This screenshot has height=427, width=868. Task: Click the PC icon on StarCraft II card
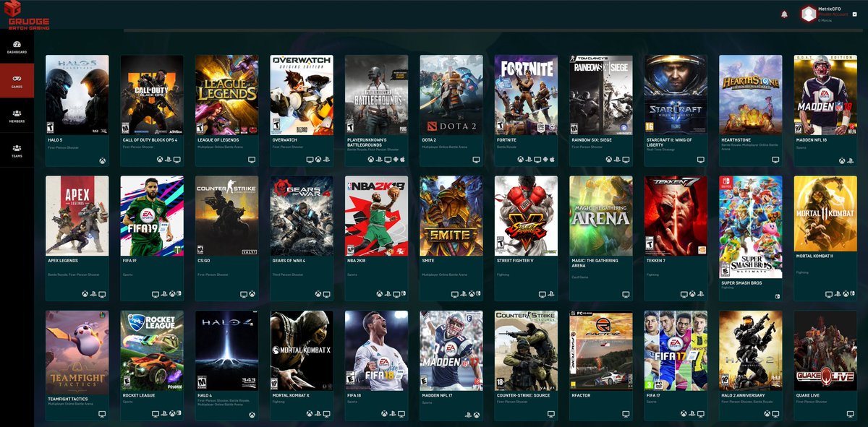tap(701, 159)
